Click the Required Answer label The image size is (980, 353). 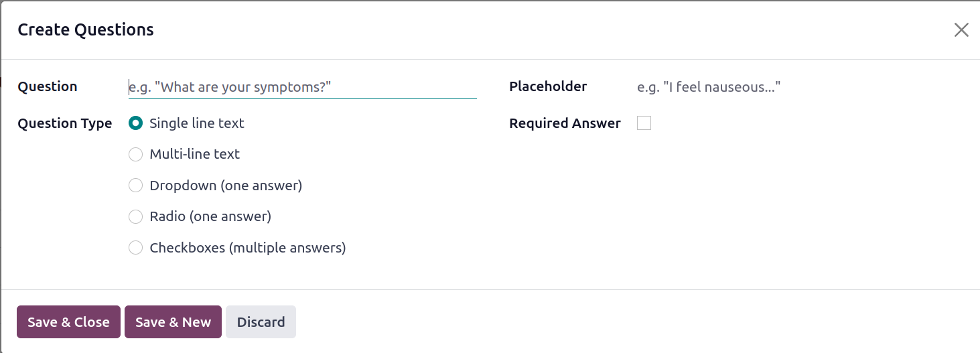coord(565,123)
